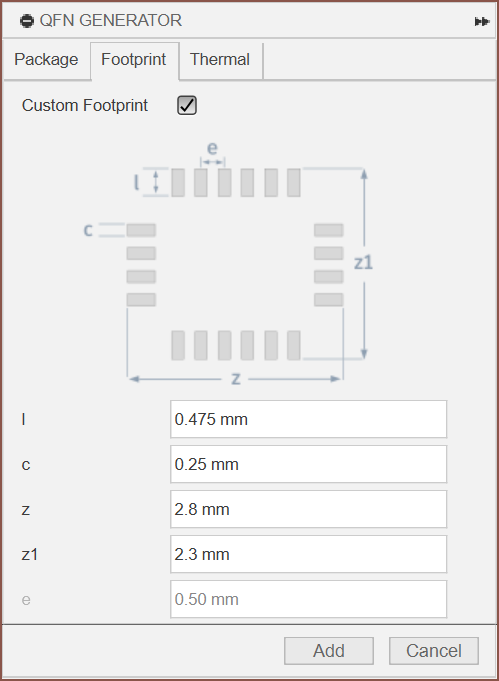Open the Thermal tab
Viewport: 499px width, 681px height.
click(220, 60)
